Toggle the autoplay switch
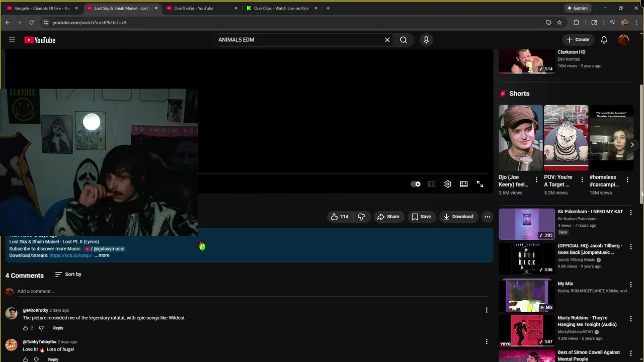 (416, 184)
